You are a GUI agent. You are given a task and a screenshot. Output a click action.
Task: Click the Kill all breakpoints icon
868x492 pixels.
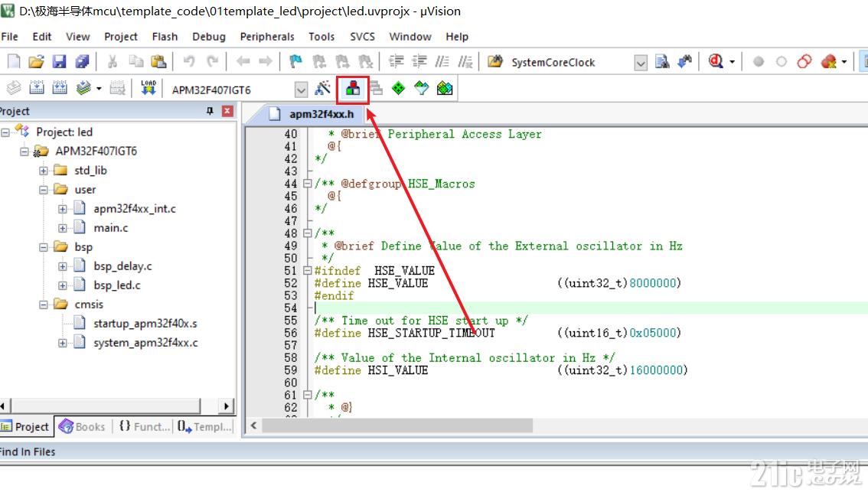(x=829, y=61)
